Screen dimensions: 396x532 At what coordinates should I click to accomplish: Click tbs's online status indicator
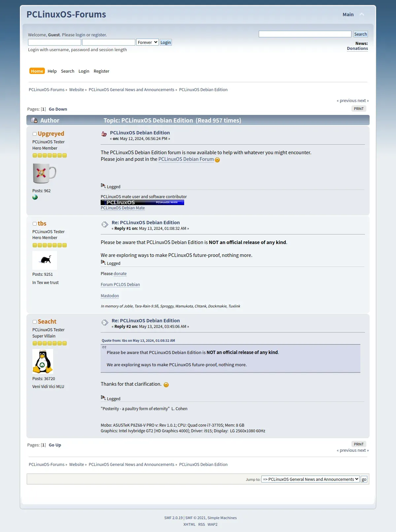[x=34, y=224]
